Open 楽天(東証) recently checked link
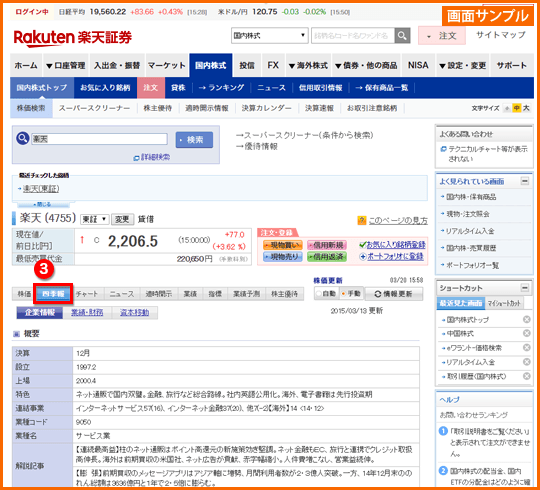540x490 pixels. [41, 189]
